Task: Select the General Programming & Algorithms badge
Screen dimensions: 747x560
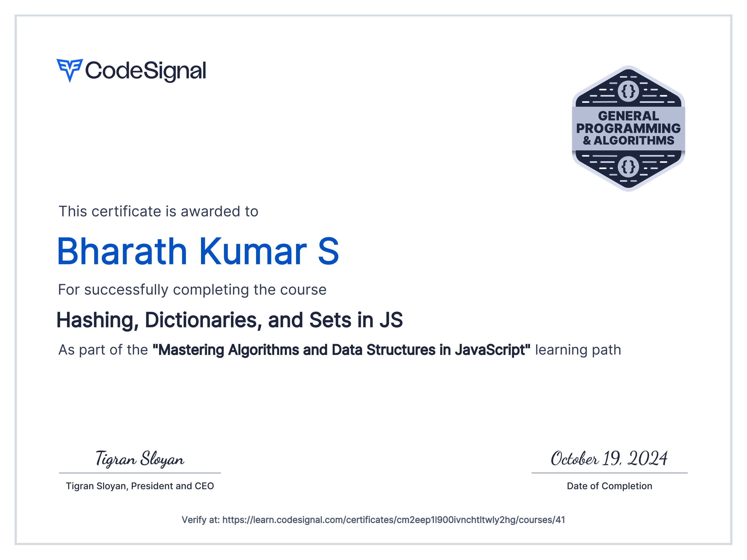Action: (629, 130)
